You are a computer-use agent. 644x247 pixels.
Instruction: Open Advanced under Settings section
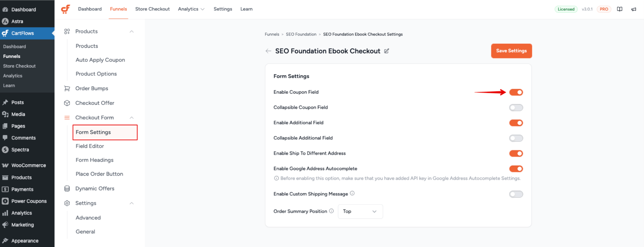point(88,218)
